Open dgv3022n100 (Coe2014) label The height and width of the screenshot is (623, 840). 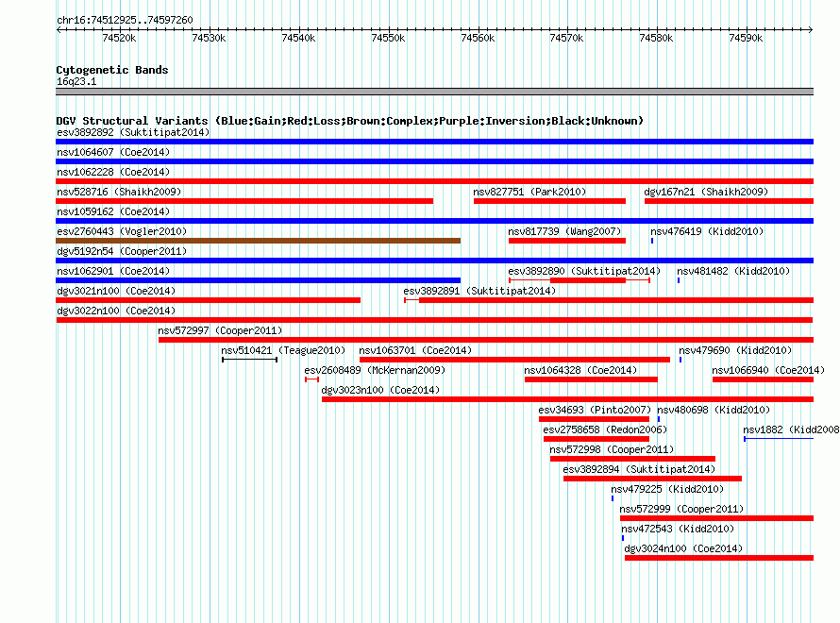point(116,311)
